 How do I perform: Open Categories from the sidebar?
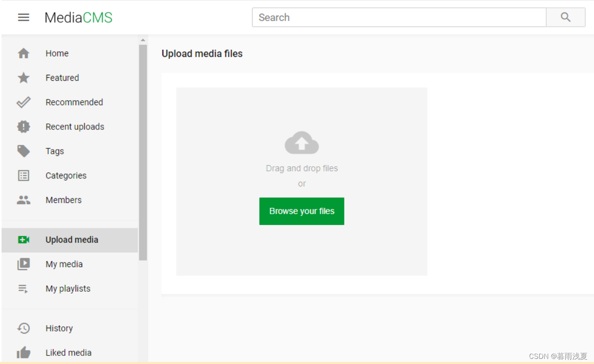(x=70, y=176)
